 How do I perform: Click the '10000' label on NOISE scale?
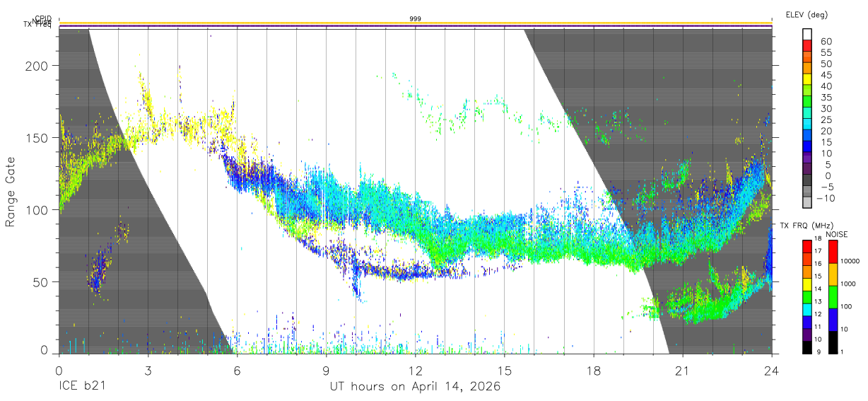(852, 262)
